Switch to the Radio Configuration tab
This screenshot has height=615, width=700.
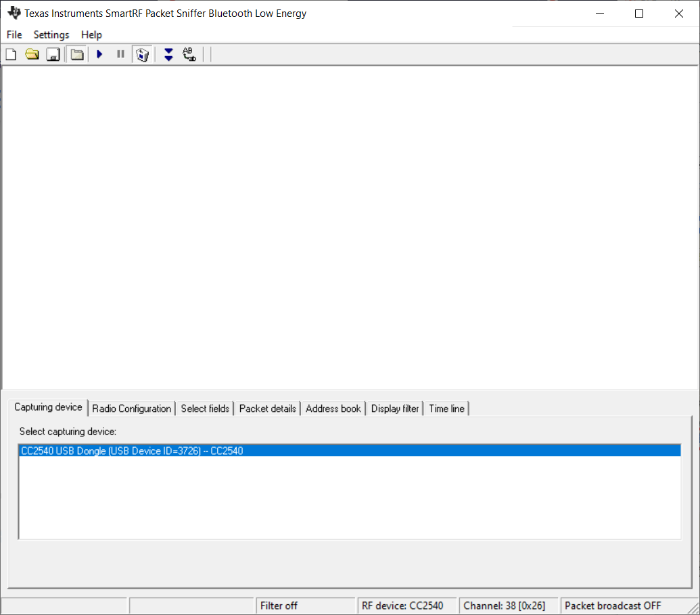132,409
